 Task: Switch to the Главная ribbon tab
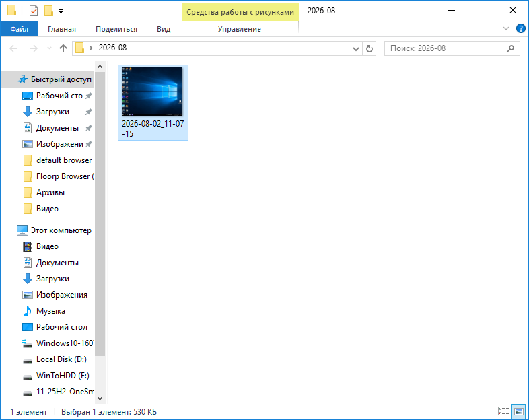pyautogui.click(x=62, y=29)
